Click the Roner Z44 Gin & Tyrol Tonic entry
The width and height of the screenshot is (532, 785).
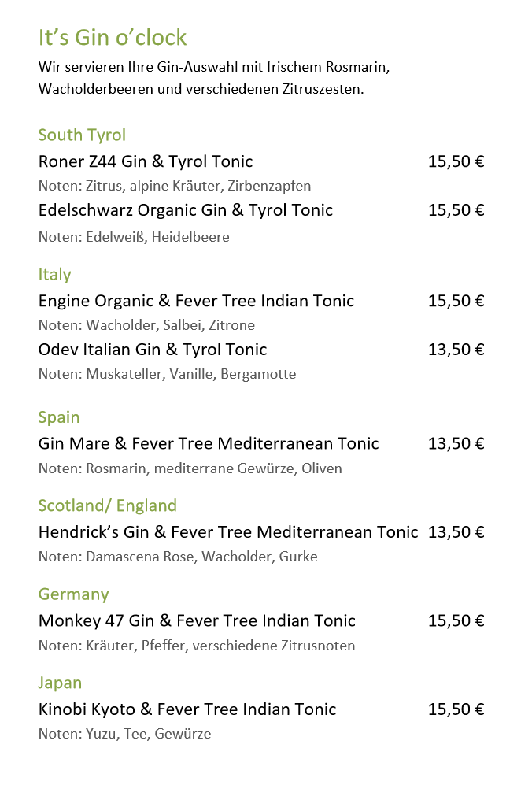coord(146,161)
